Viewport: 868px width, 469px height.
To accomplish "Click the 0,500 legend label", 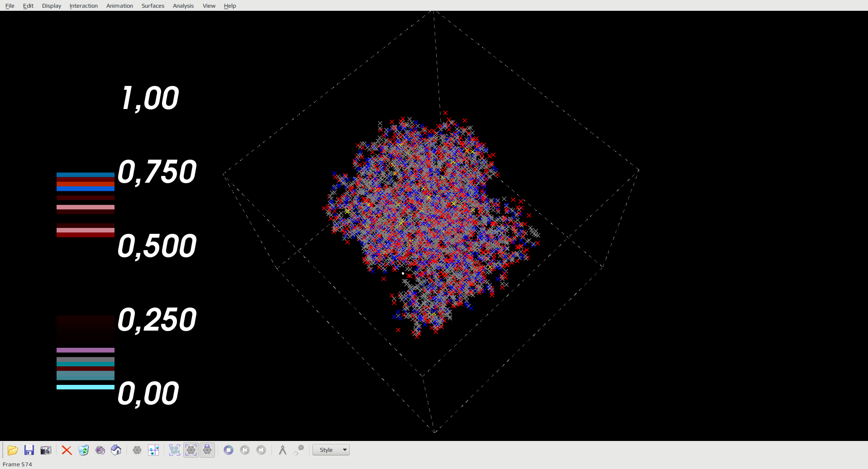I will 157,246.
